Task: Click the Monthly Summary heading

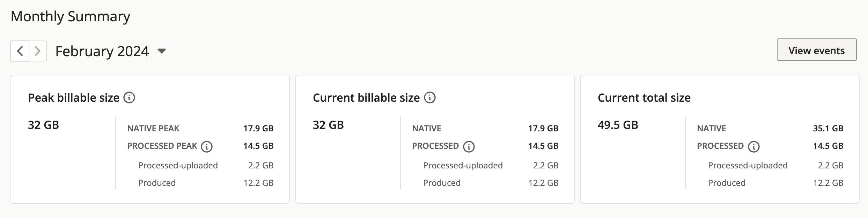Action: [x=71, y=16]
